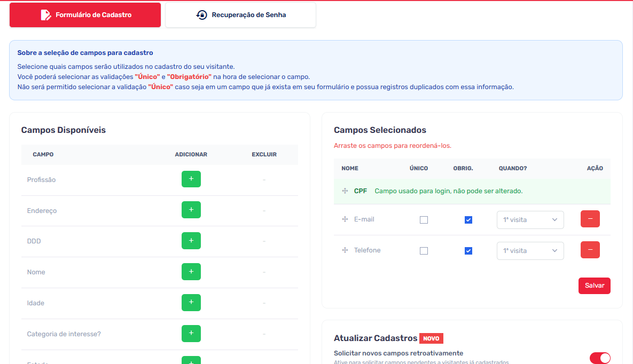The width and height of the screenshot is (633, 364).
Task: Add Categoria de interesse field
Action: click(x=191, y=334)
